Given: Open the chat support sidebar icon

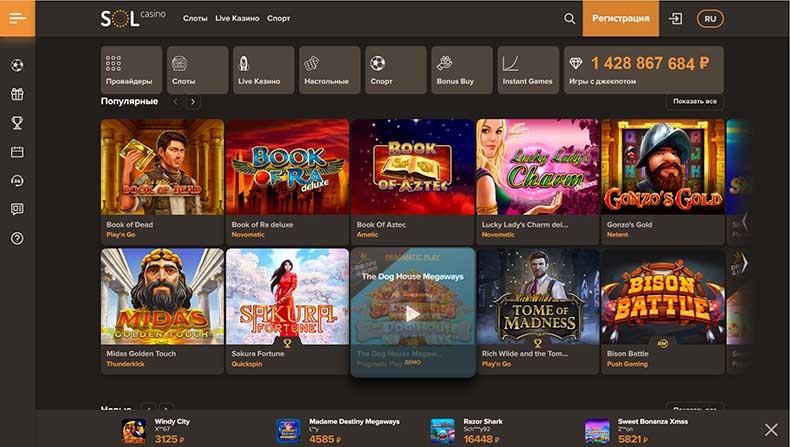Looking at the screenshot, I should (17, 209).
